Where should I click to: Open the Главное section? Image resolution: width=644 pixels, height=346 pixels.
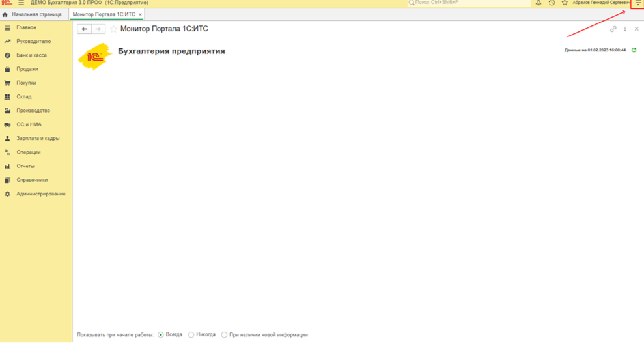click(x=26, y=27)
